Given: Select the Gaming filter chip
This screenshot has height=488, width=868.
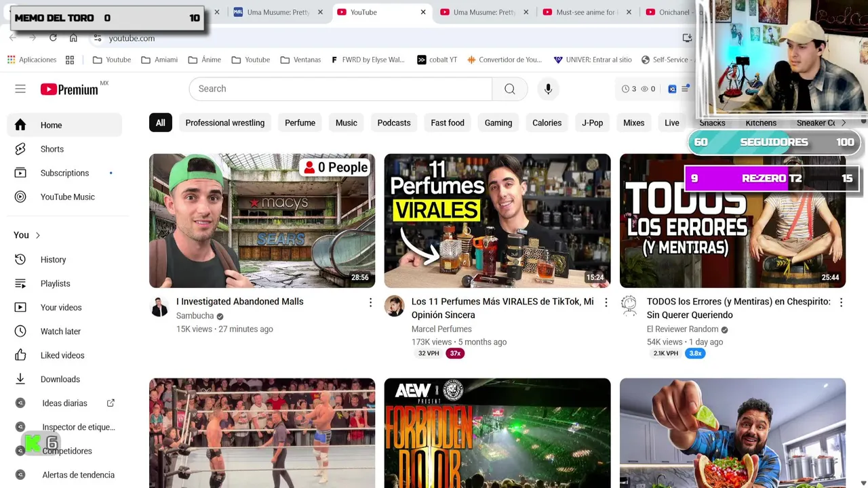Looking at the screenshot, I should 498,123.
